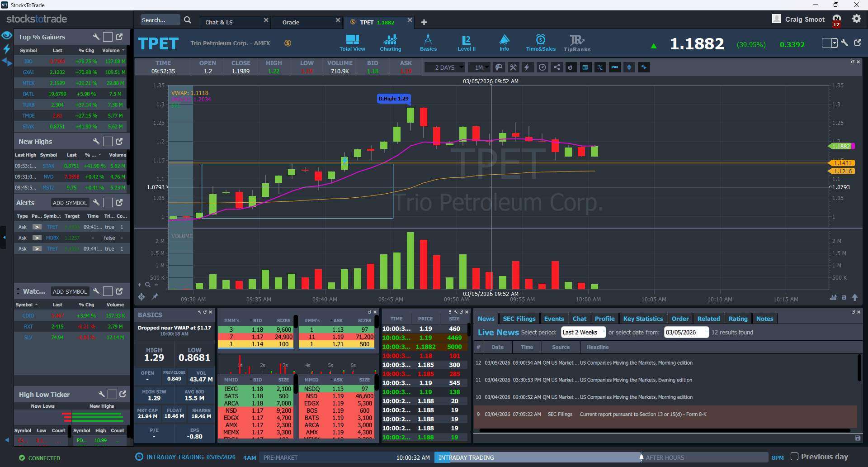
Task: Open the Time&Sales module
Action: coord(541,43)
